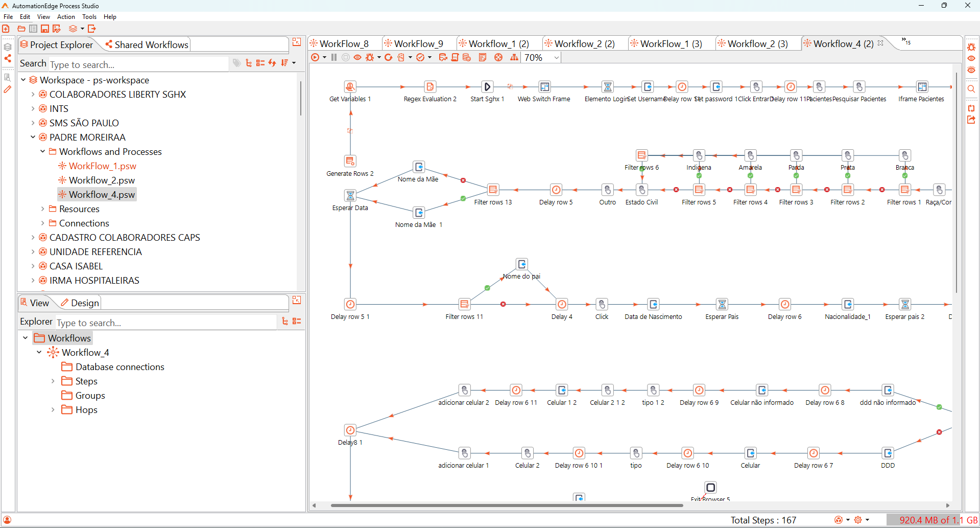
Task: Click the open folder icon in toolbar
Action: coord(21,29)
